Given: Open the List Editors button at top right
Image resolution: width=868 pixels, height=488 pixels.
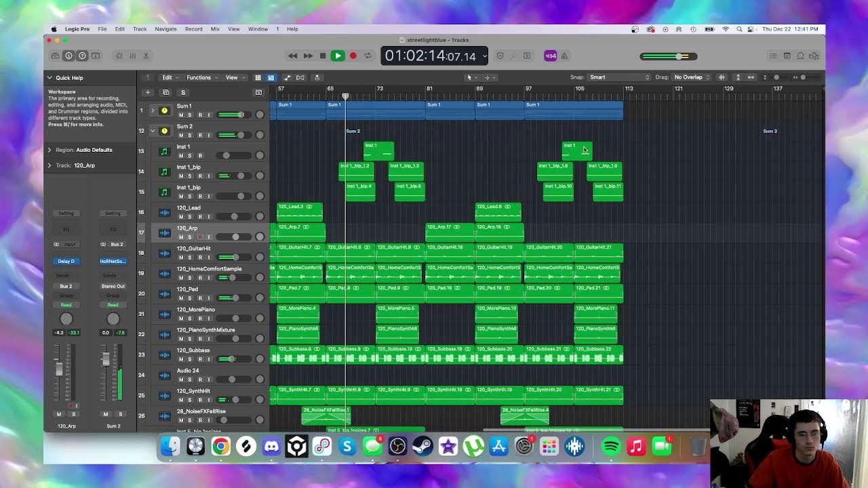Looking at the screenshot, I should click(x=772, y=56).
